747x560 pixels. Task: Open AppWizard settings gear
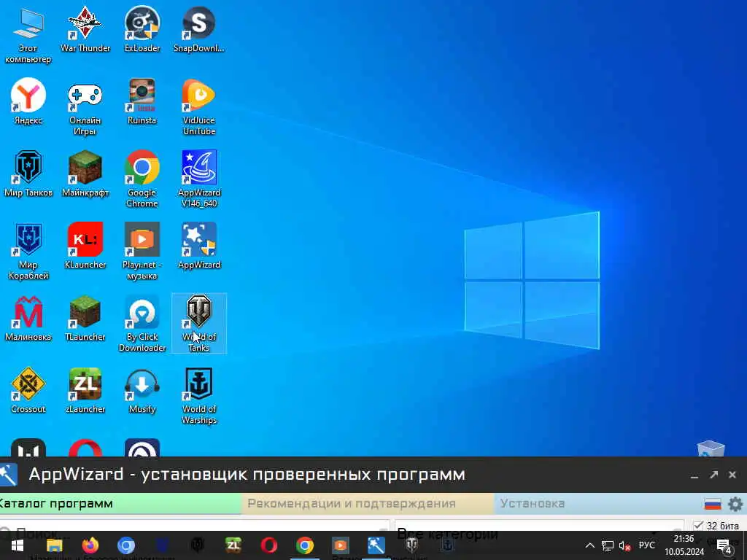tap(735, 504)
